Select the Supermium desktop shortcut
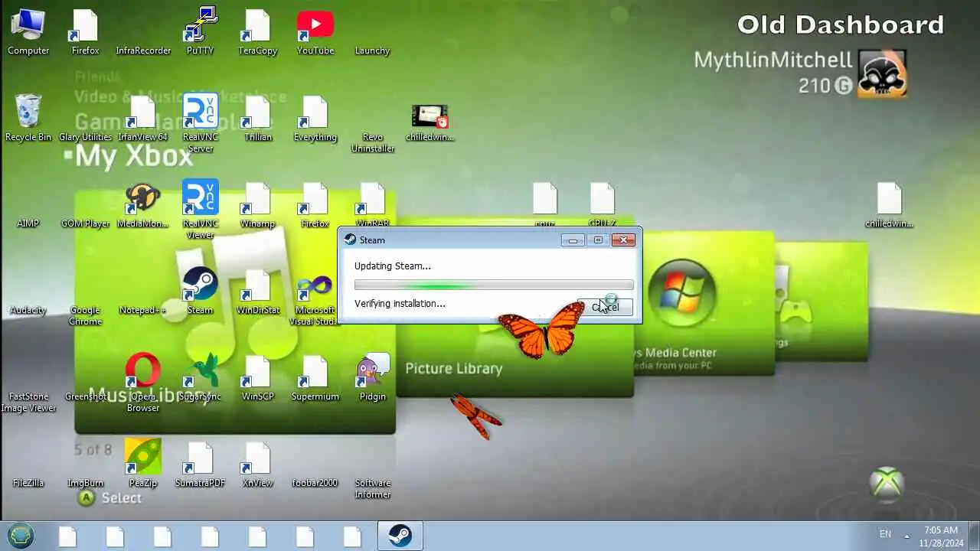 (315, 372)
